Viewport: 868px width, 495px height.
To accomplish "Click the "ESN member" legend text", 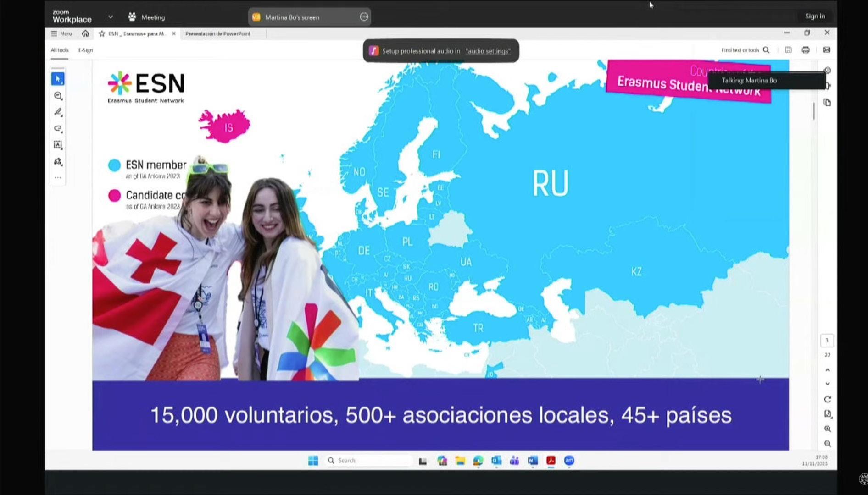I will (156, 165).
